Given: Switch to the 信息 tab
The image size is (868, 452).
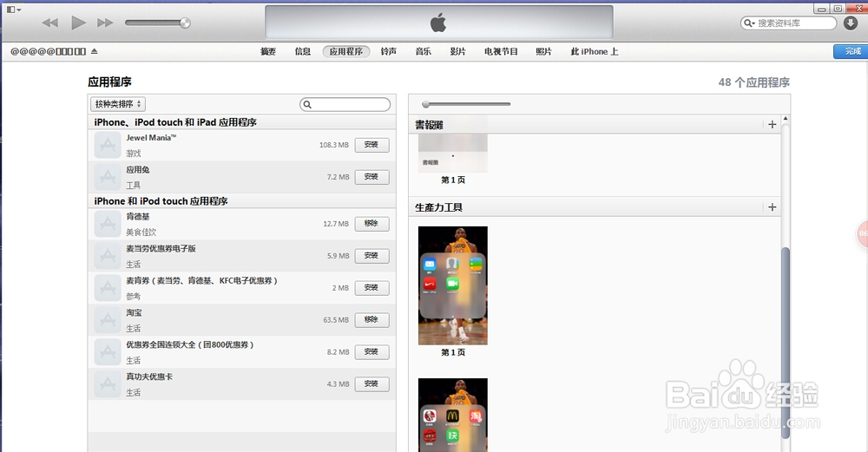Looking at the screenshot, I should pyautogui.click(x=303, y=51).
